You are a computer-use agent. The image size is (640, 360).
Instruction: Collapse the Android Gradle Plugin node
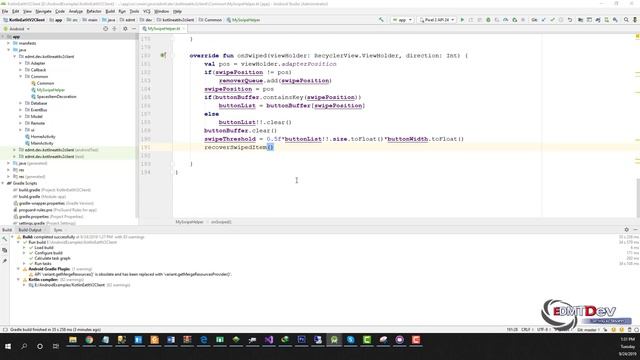coord(18,269)
